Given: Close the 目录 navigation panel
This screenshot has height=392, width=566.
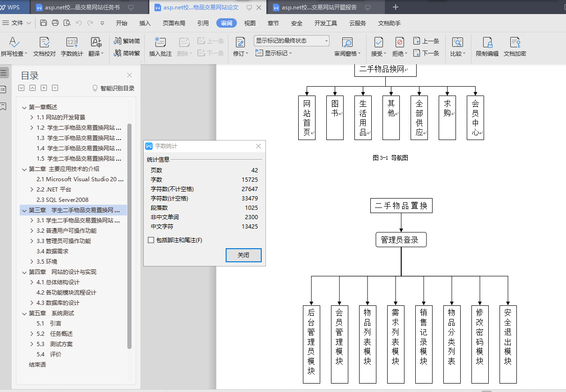Looking at the screenshot, I should click(130, 75).
